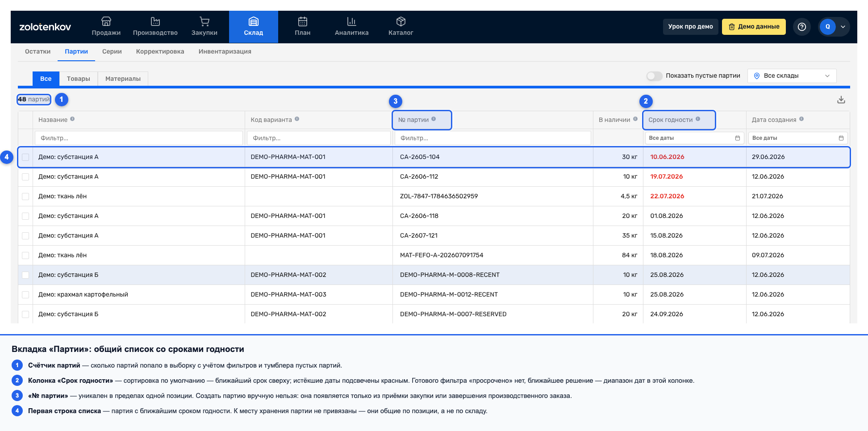Screen dimensions: 868x431
Task: Check the box for batch CA-2605-104
Action: 25,157
